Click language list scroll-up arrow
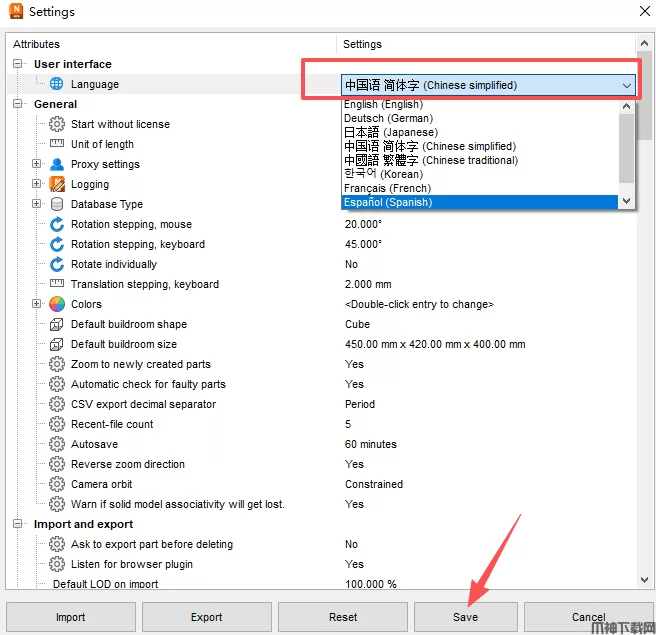 626,106
